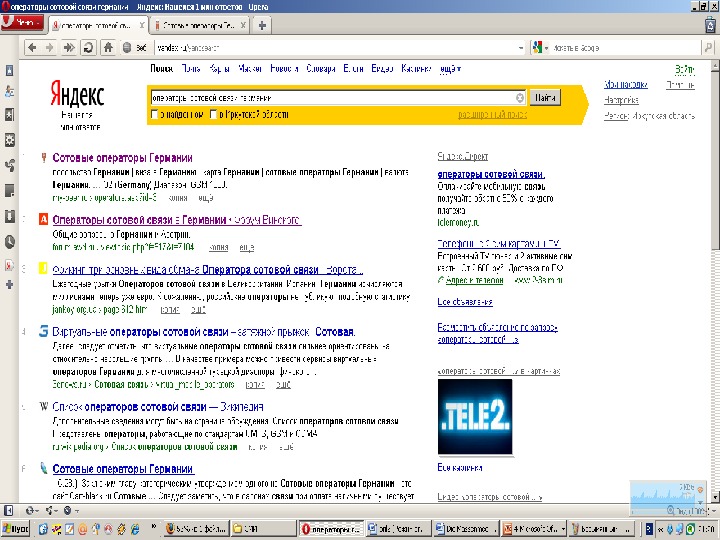
Task: Open Маркет in Yandex top menu
Action: (250, 69)
